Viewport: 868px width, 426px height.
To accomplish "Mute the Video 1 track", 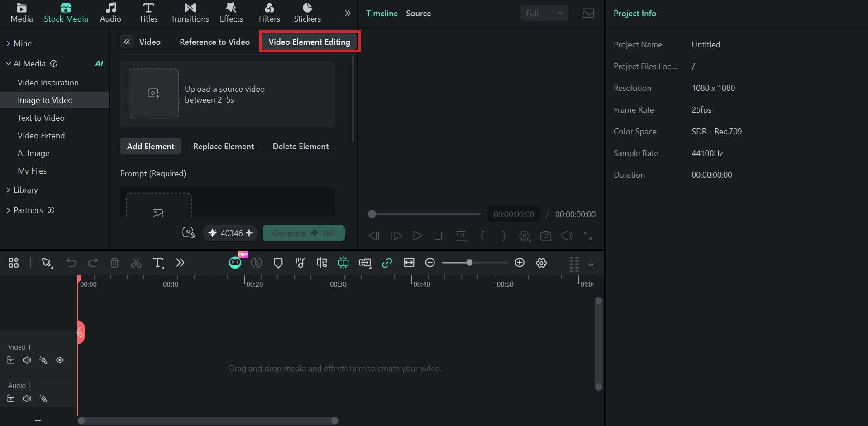I will (x=27, y=360).
